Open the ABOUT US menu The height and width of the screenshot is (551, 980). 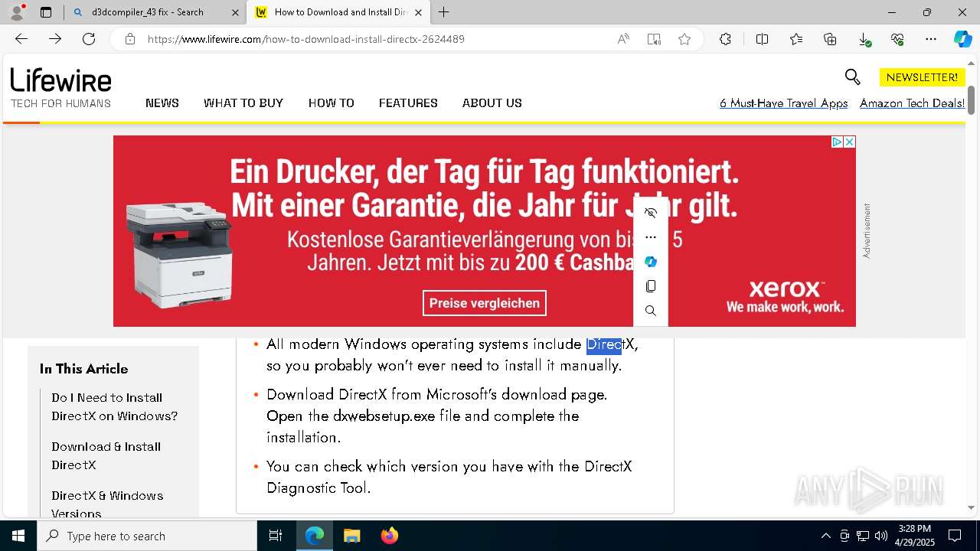tap(492, 103)
